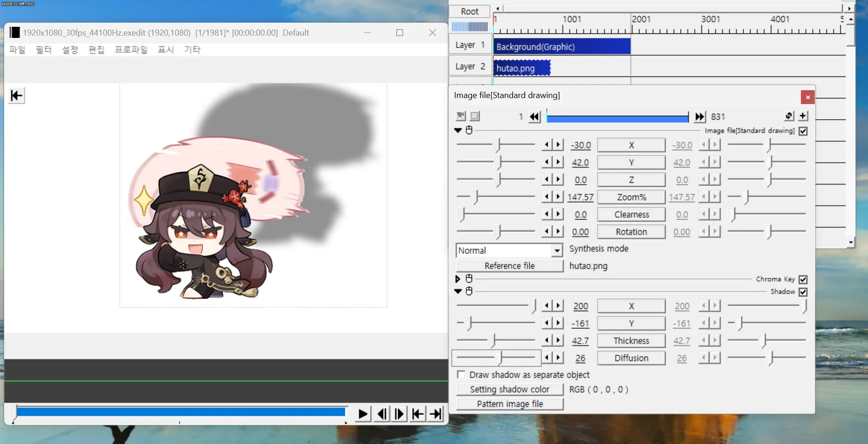This screenshot has height=444, width=868.
Task: Toggle Image file[Standard drawing] checkbox
Action: (x=803, y=131)
